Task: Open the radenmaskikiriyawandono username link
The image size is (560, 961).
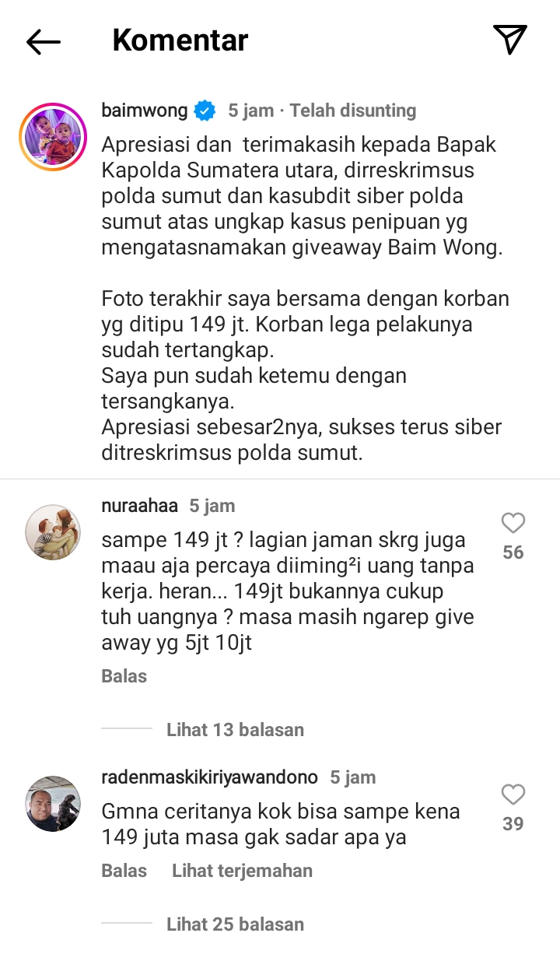Action: coord(210,777)
